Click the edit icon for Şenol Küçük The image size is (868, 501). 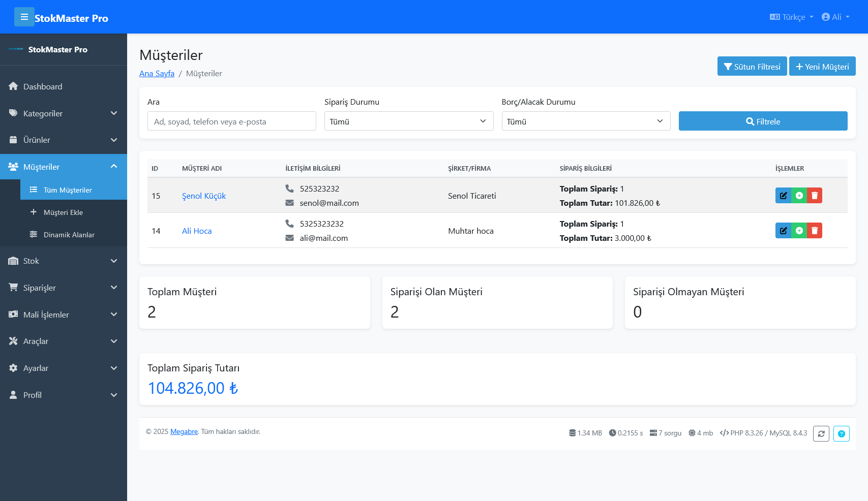(783, 195)
